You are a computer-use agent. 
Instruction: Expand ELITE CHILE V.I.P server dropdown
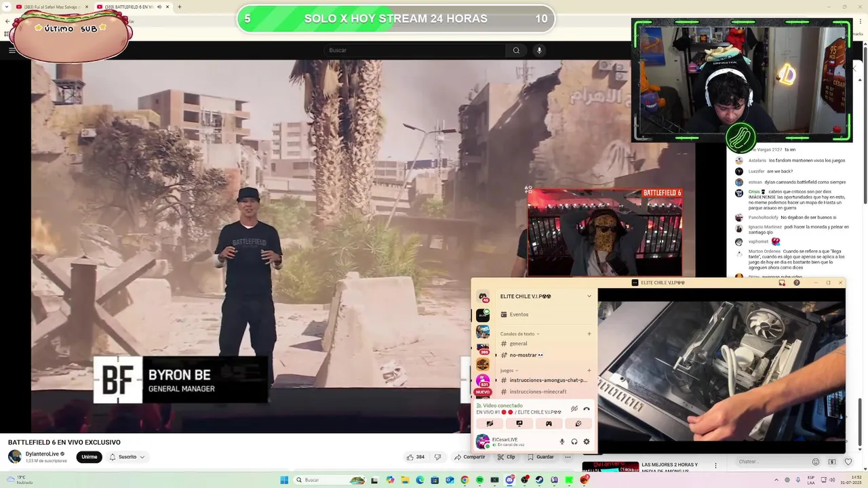[589, 296]
